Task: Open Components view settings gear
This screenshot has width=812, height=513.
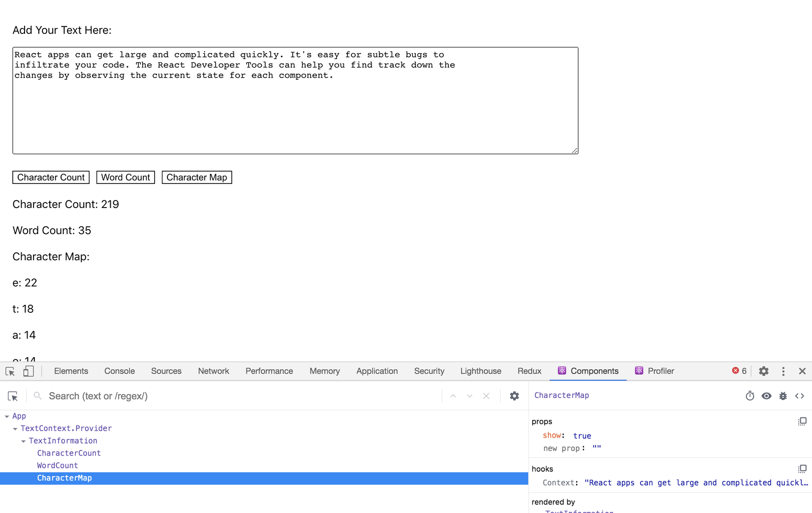Action: [514, 396]
